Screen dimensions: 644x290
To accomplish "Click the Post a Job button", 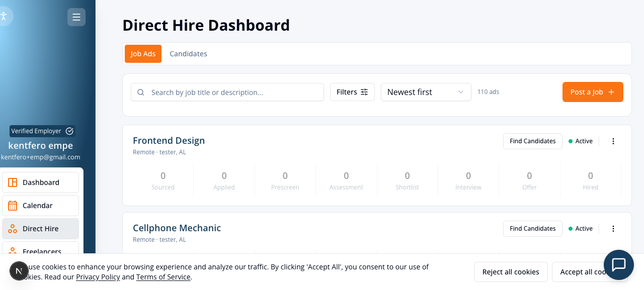I will (x=593, y=92).
